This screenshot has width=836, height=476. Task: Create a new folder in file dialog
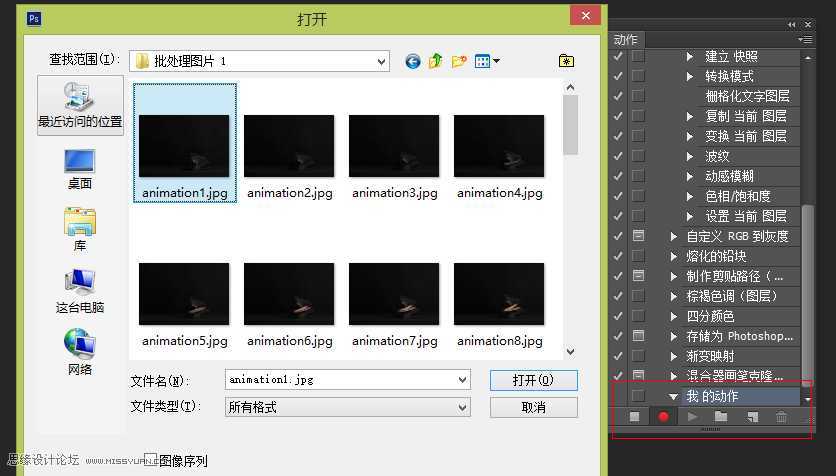(x=459, y=62)
